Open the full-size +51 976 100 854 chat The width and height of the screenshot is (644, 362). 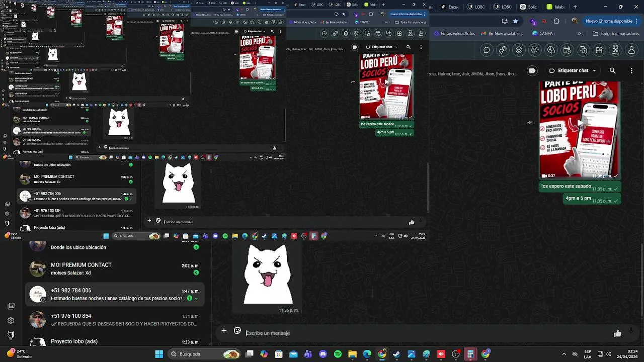pos(115,320)
